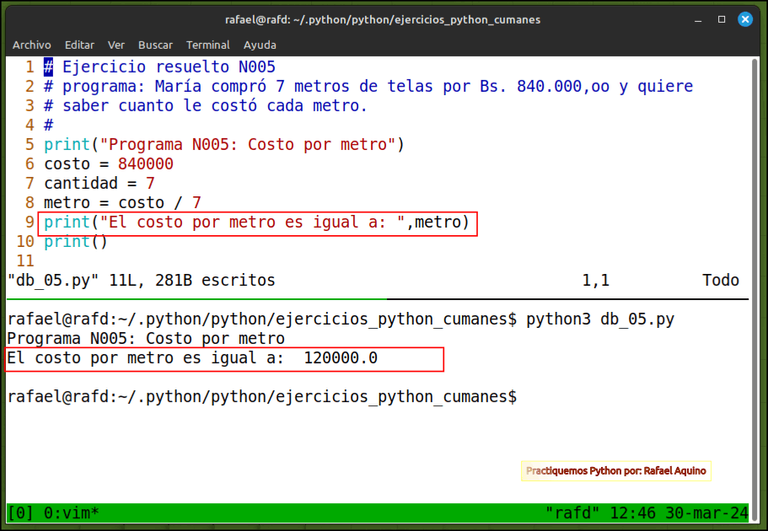Open the Ayuda menu

point(260,45)
